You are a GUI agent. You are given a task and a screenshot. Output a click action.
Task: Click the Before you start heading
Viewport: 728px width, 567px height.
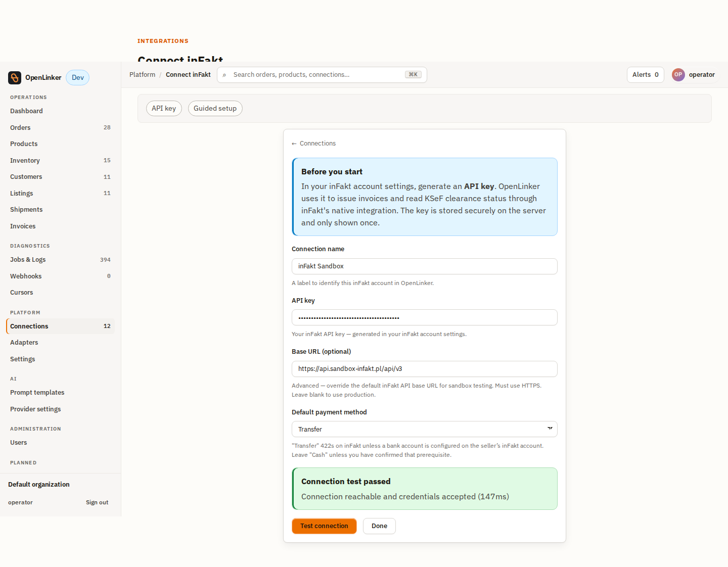point(332,172)
